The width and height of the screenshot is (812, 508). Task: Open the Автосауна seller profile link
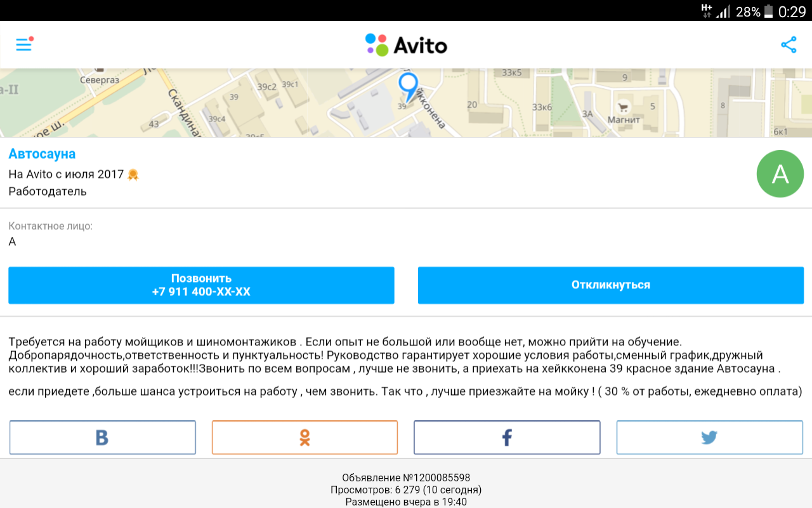[42, 154]
